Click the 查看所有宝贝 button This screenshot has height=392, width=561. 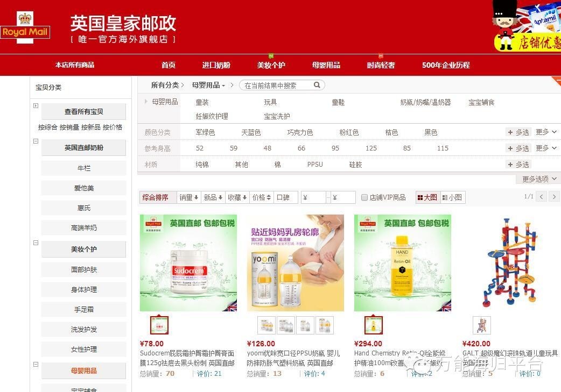83,111
